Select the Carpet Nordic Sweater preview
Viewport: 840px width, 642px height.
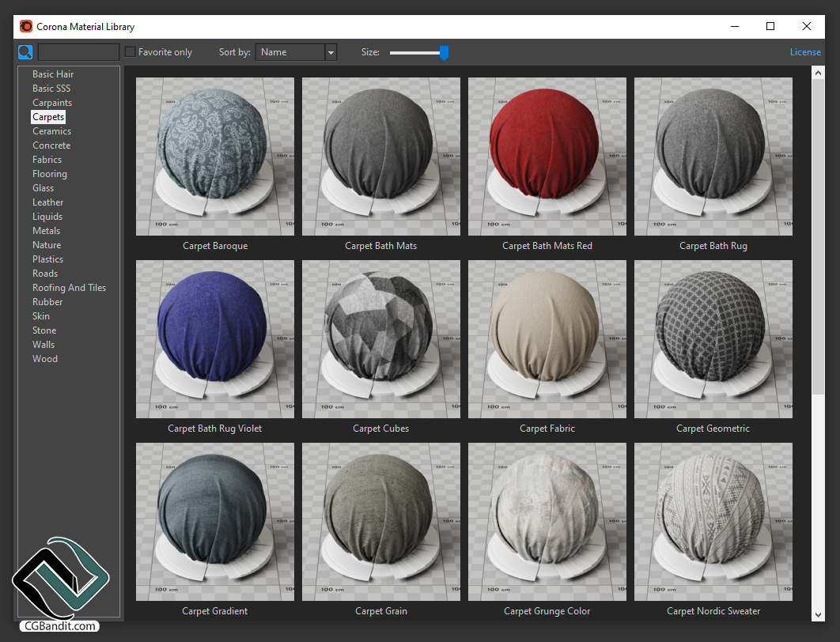click(x=713, y=522)
